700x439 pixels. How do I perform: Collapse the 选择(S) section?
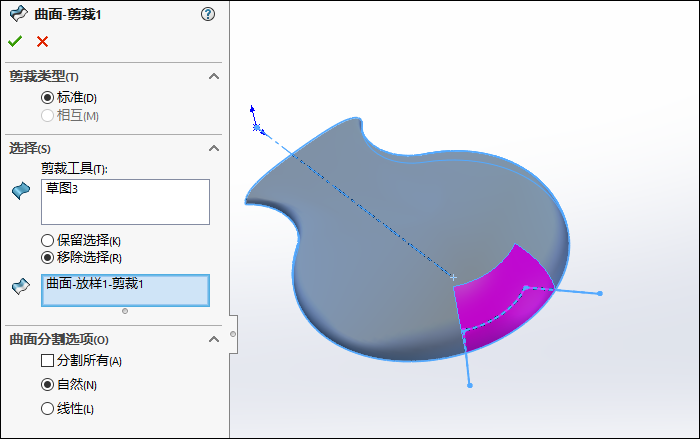click(214, 148)
